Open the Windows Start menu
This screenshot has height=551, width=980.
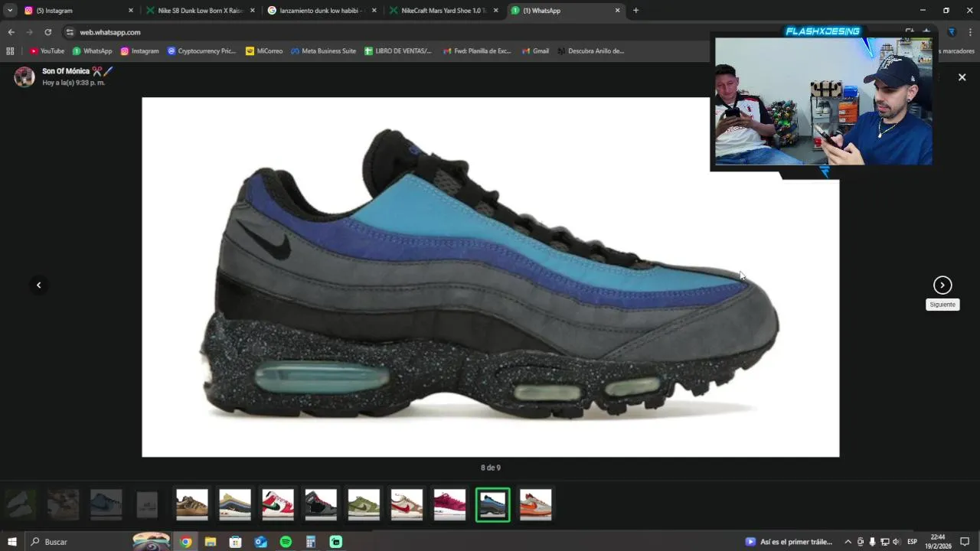(x=12, y=542)
